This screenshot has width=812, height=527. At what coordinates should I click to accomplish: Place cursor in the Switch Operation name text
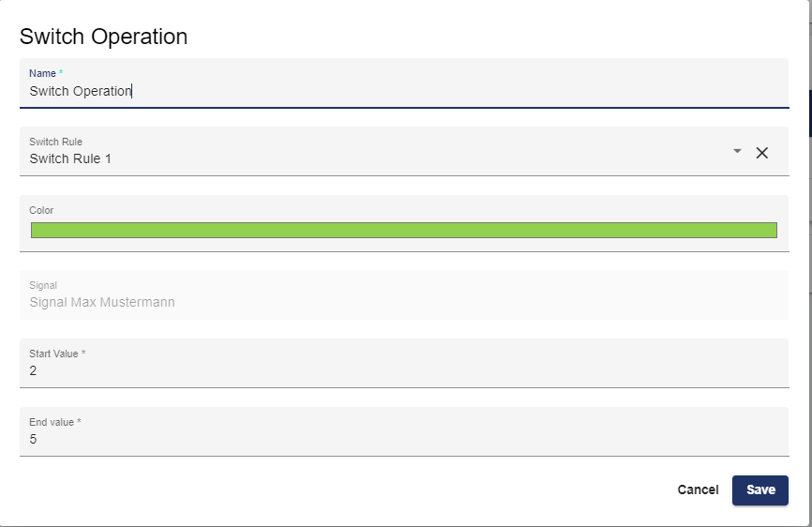point(81,91)
